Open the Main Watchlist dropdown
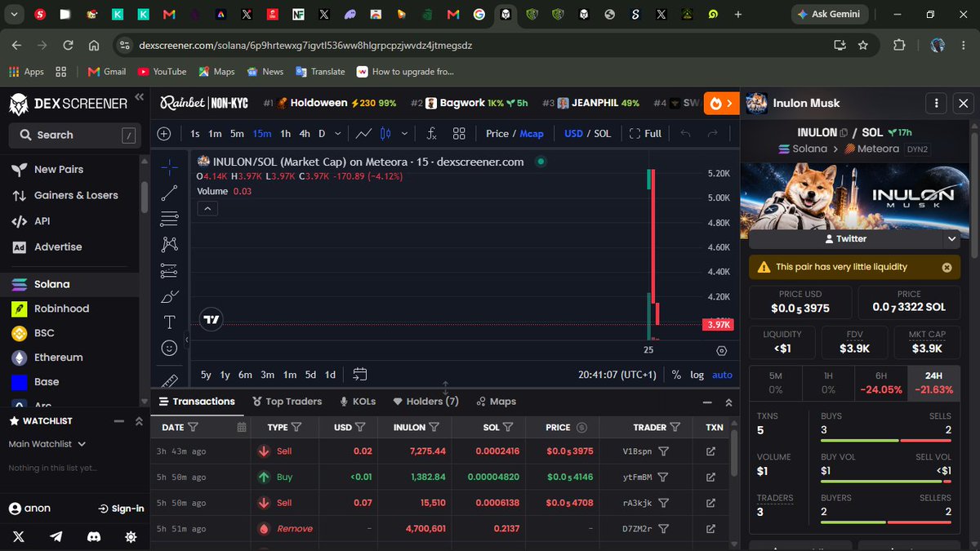 47,444
